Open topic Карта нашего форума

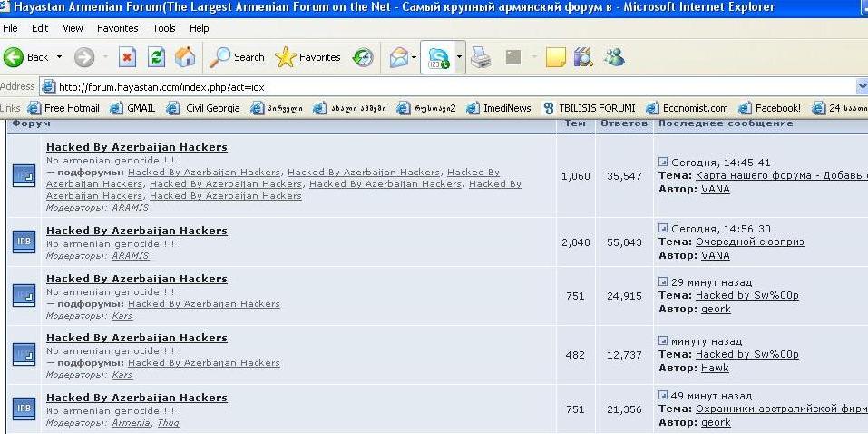(x=781, y=176)
